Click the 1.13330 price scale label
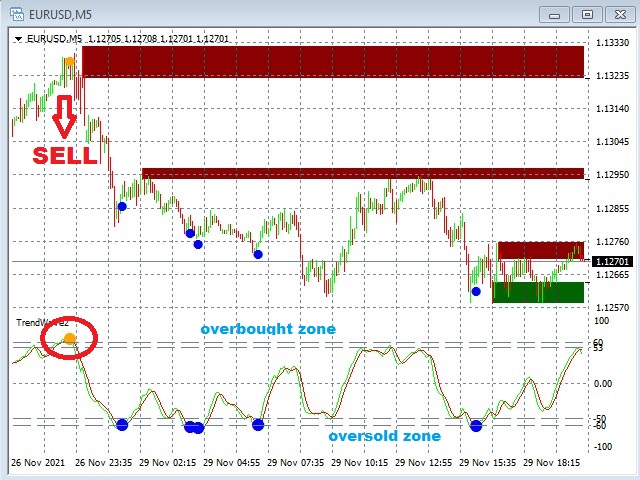The image size is (640, 480). click(x=612, y=43)
